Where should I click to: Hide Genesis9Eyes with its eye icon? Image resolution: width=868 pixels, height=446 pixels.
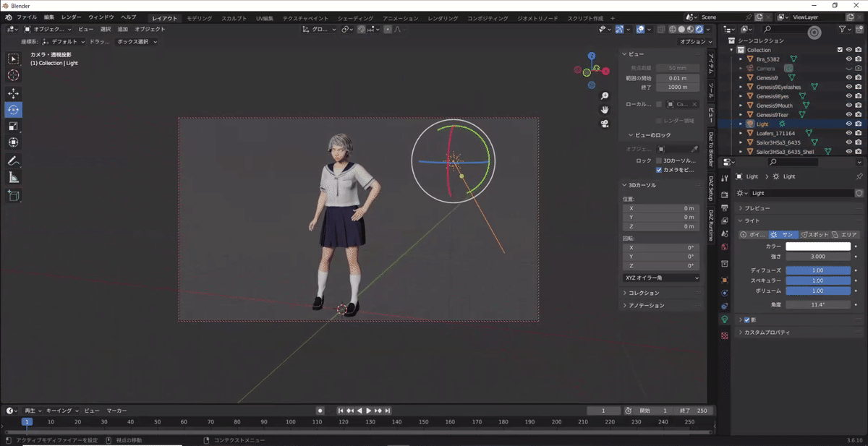tap(849, 96)
